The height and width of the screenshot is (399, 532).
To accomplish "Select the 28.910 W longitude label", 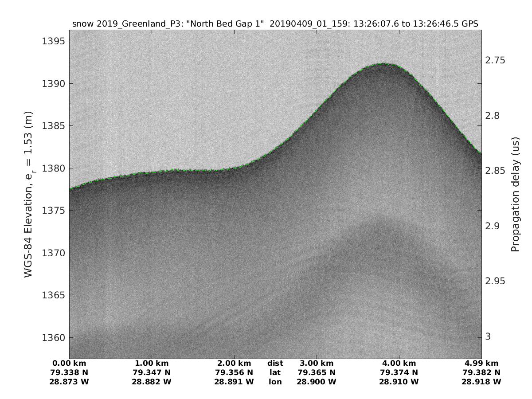I will point(399,382).
